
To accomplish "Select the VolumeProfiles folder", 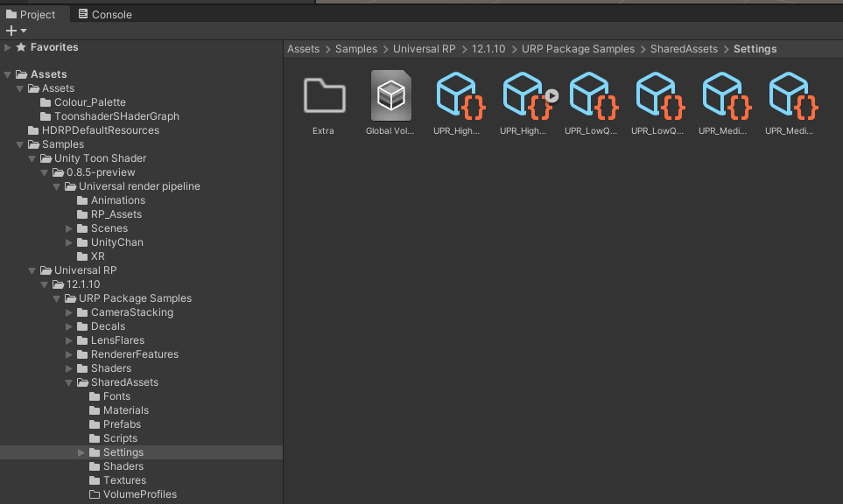I will 133,494.
